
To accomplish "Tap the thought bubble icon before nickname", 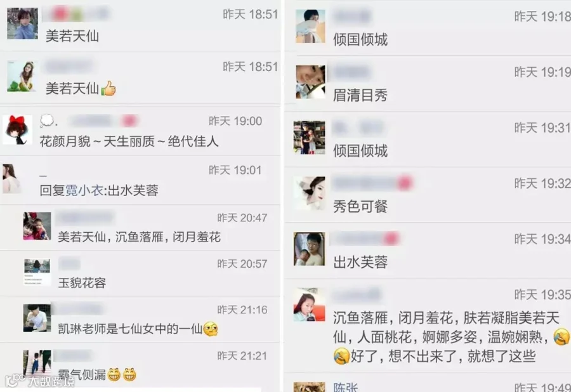I will 47,121.
